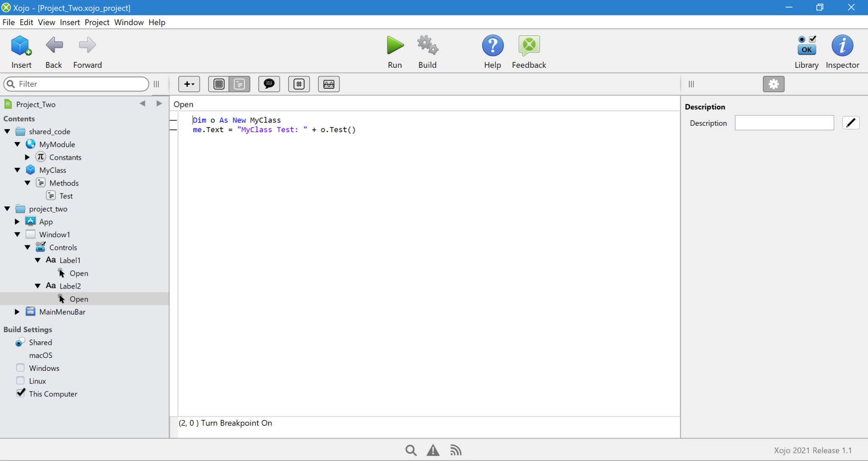The image size is (868, 461).
Task: Click the hash block toolbar icon
Action: (299, 84)
